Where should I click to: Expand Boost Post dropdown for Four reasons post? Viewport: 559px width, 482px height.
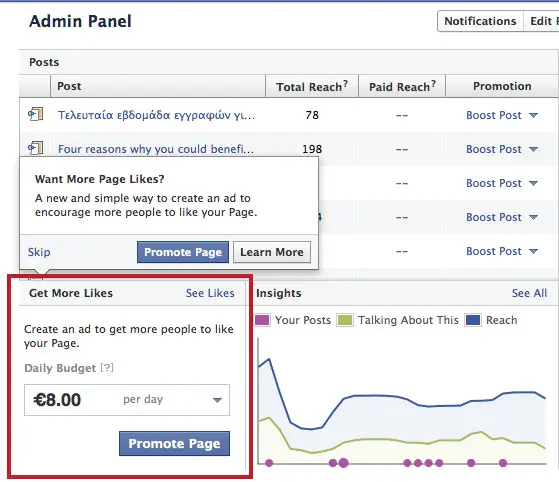click(533, 149)
